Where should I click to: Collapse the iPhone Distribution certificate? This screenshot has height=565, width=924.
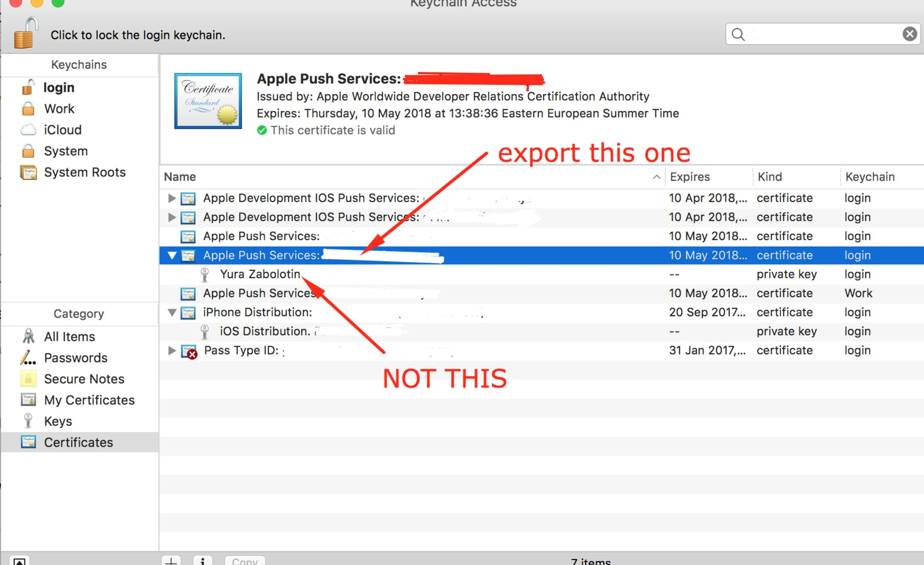172,312
